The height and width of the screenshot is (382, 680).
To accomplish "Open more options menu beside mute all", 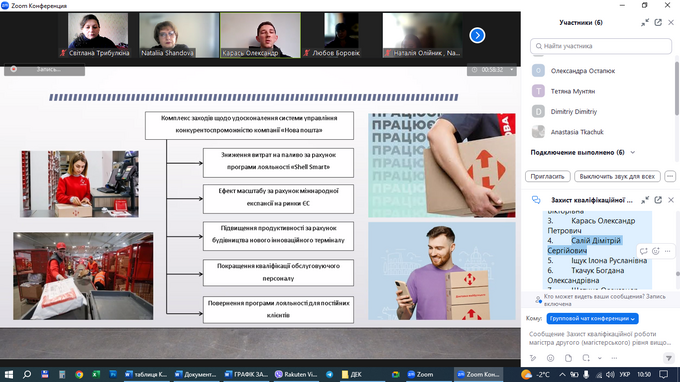I will point(670,176).
